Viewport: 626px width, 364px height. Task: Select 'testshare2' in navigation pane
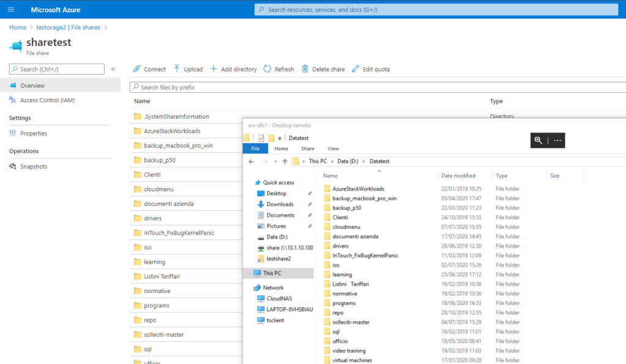(x=279, y=259)
